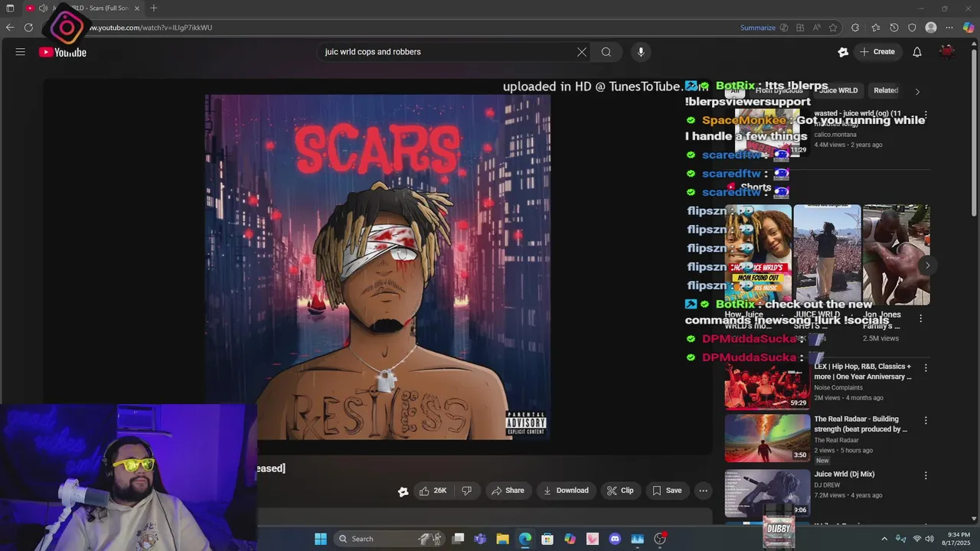Select the Related filter chip
Viewport: 980px width, 551px height.
click(x=886, y=90)
